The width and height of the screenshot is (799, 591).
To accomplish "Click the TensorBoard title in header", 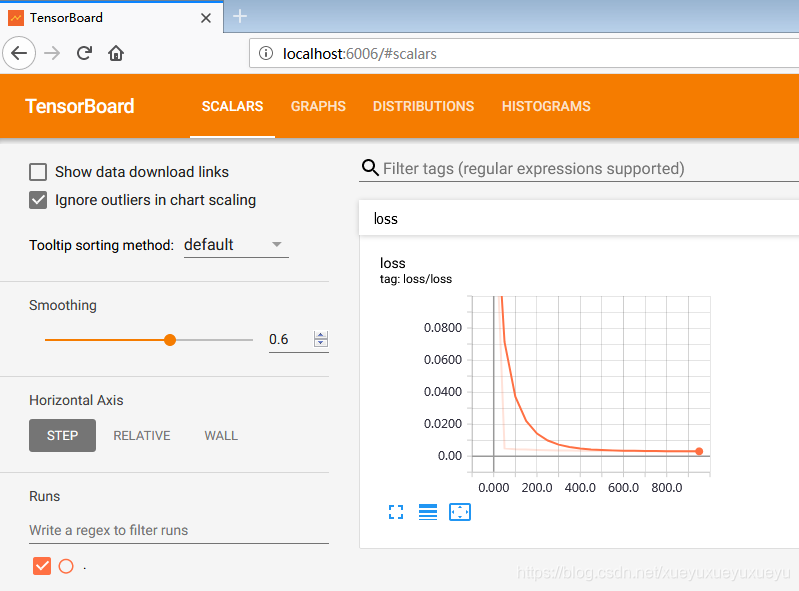I will point(79,106).
